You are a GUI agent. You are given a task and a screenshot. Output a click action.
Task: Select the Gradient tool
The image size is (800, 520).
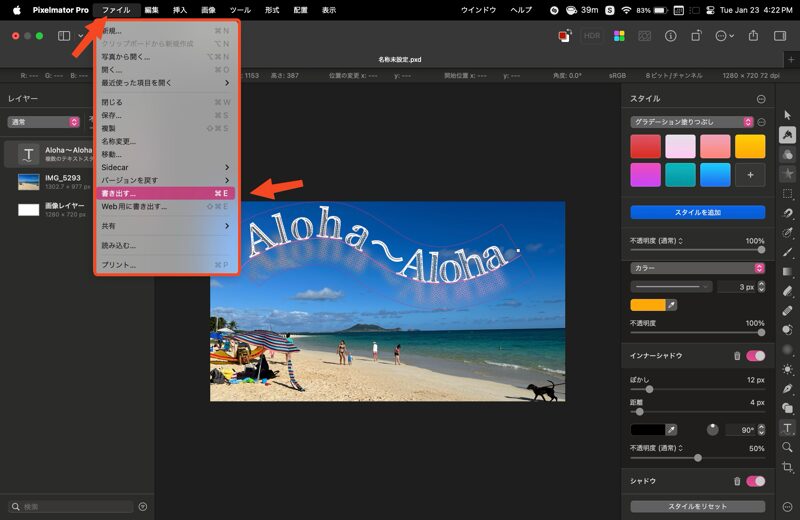(x=787, y=271)
